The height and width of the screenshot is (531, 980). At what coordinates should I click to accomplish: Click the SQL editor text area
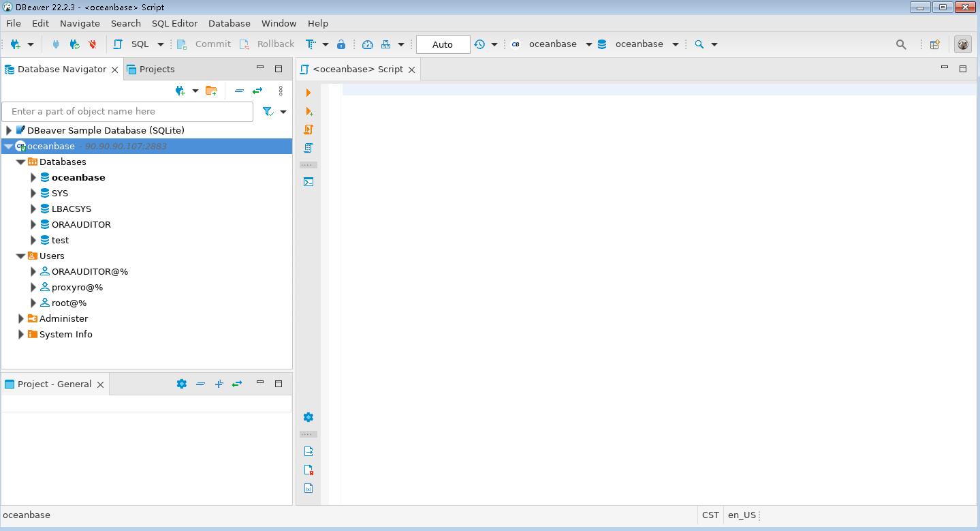659,294
